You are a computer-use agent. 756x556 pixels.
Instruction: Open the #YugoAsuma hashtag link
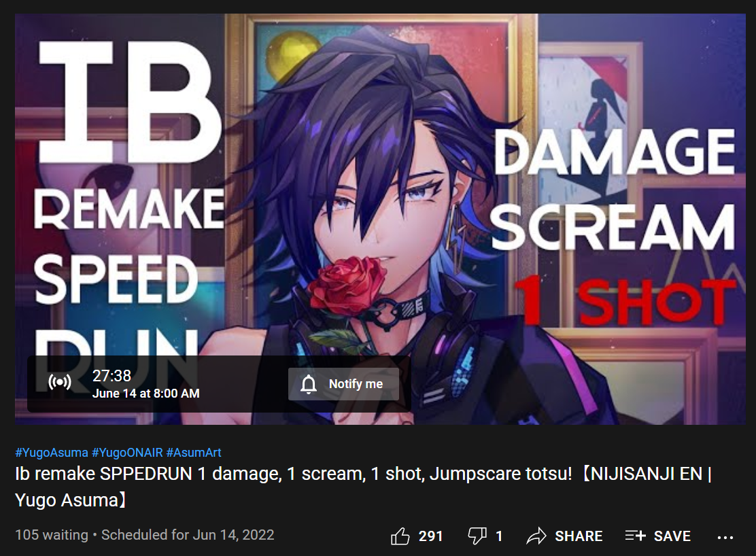point(52,452)
